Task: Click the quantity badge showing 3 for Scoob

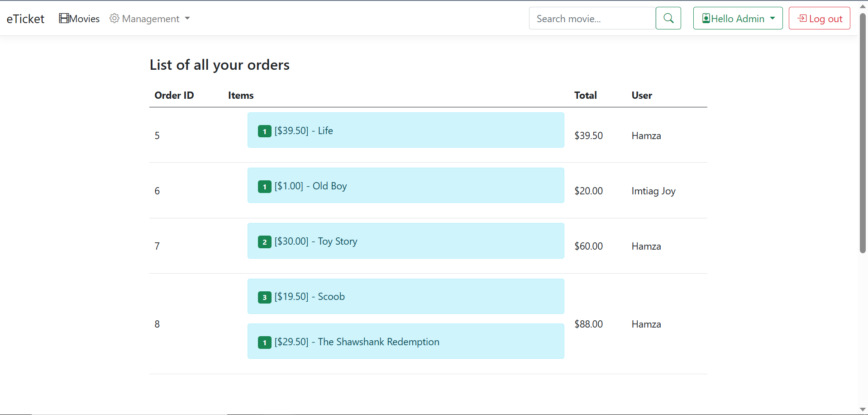Action: (x=264, y=297)
